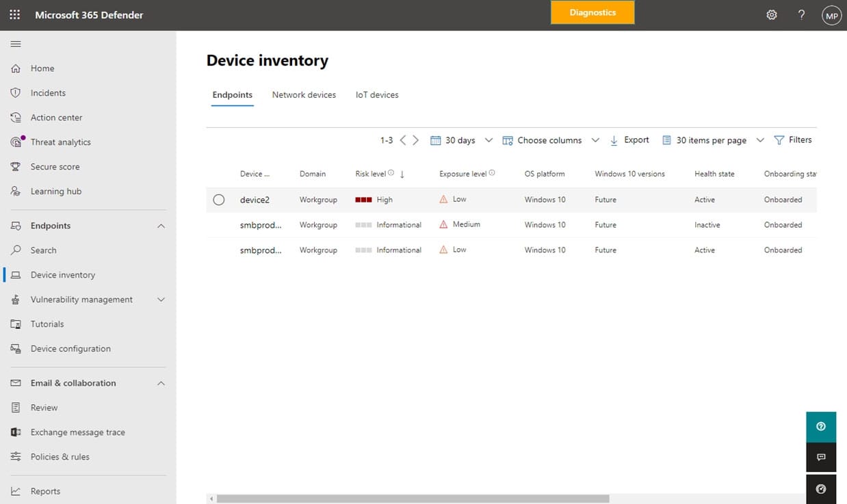Switch to the Network devices tab
Screen dimensions: 847x504
coord(304,95)
